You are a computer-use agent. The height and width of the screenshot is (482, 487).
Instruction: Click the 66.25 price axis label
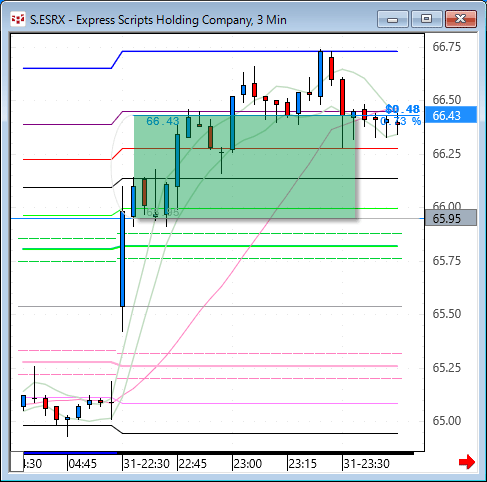point(446,154)
